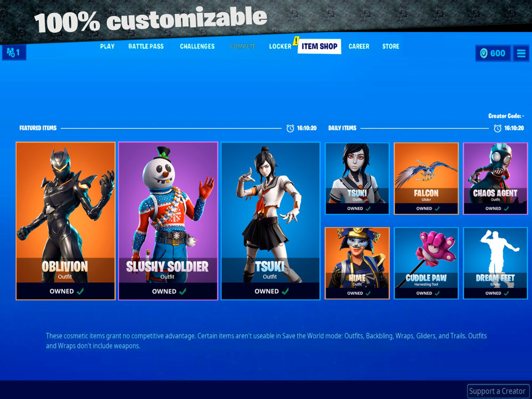Click the friends party icon
Screen dimensions: 532x399
pos(11,53)
